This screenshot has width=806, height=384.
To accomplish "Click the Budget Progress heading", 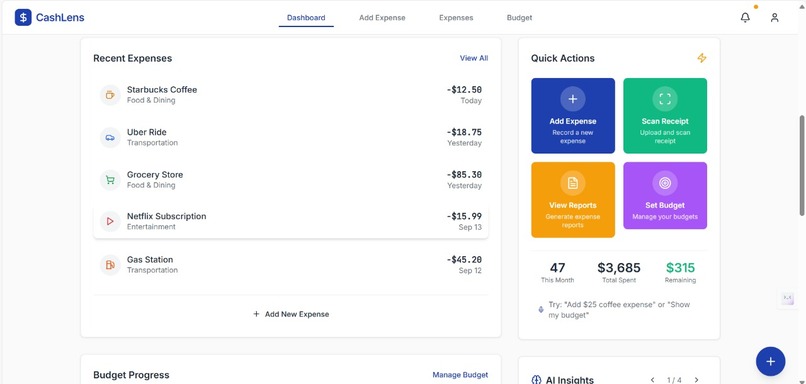I will tap(131, 375).
